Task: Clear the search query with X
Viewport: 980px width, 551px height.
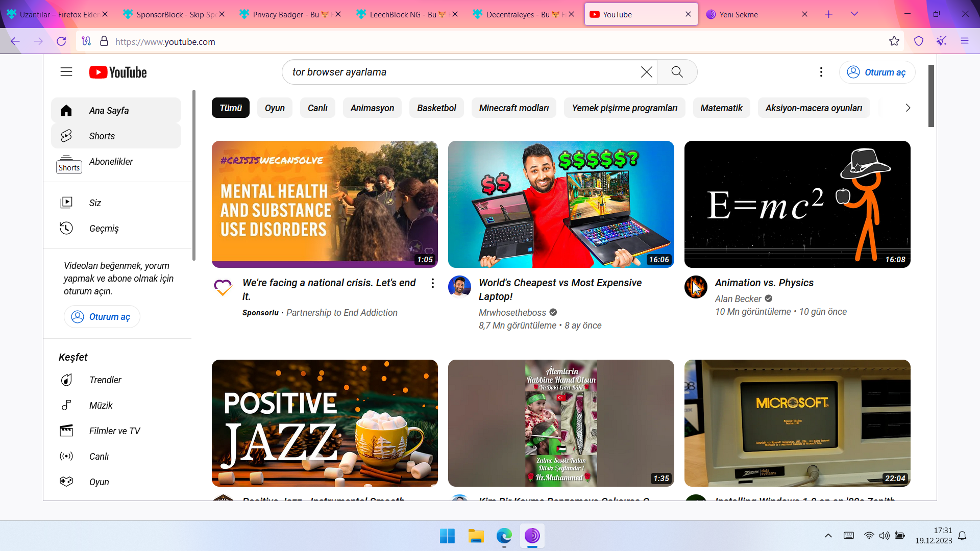Action: tap(646, 72)
